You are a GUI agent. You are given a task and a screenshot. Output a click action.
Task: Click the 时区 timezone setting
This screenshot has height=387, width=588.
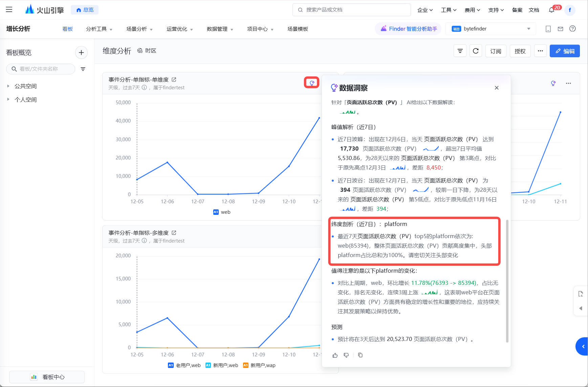pos(147,51)
